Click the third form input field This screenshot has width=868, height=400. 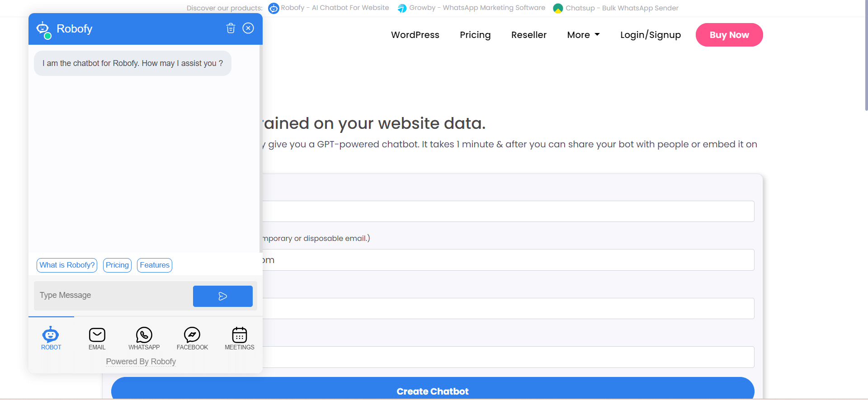[x=508, y=308]
